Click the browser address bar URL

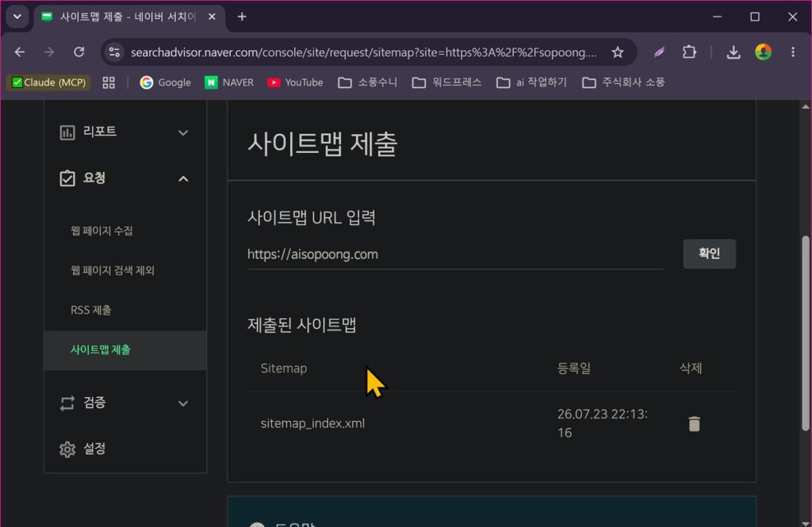(363, 52)
